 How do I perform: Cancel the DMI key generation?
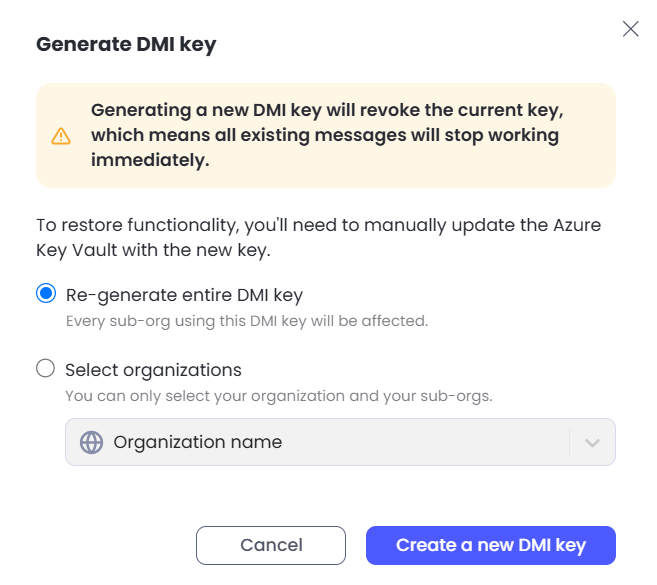tap(271, 545)
